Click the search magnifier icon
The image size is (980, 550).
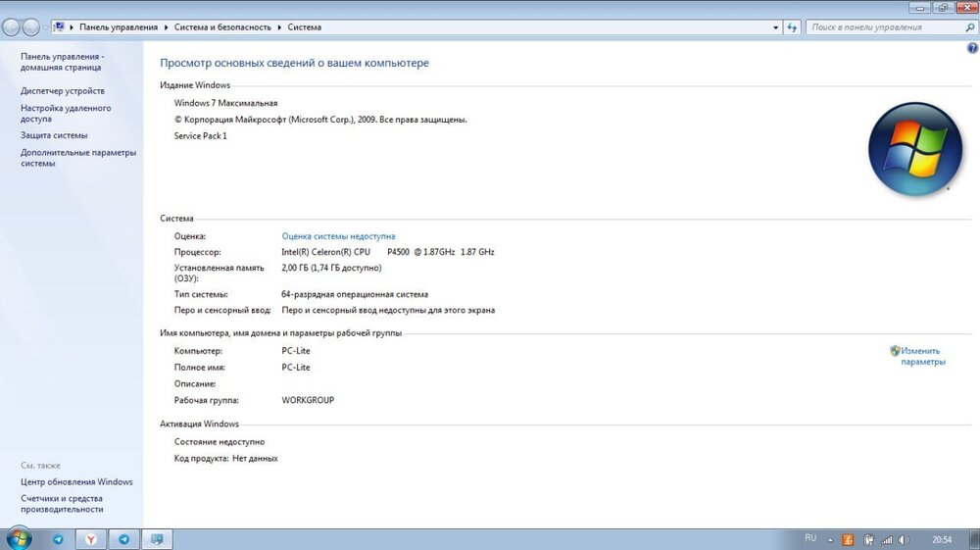[970, 27]
